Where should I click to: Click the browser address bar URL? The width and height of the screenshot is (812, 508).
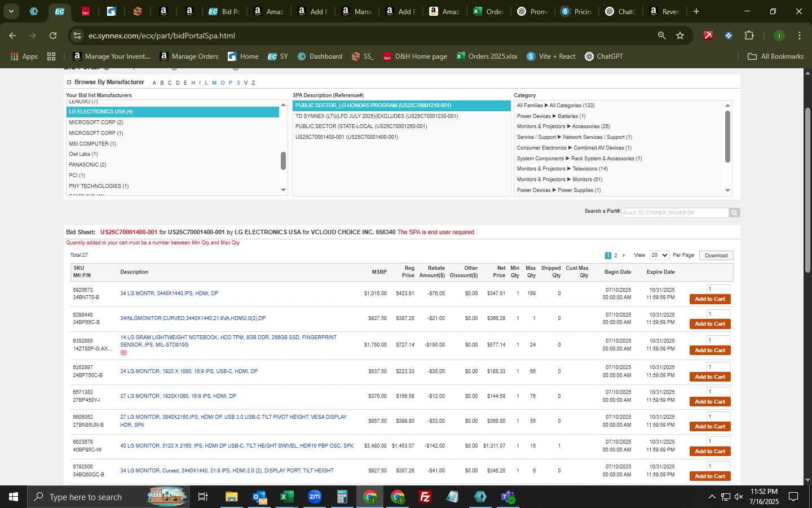(161, 36)
